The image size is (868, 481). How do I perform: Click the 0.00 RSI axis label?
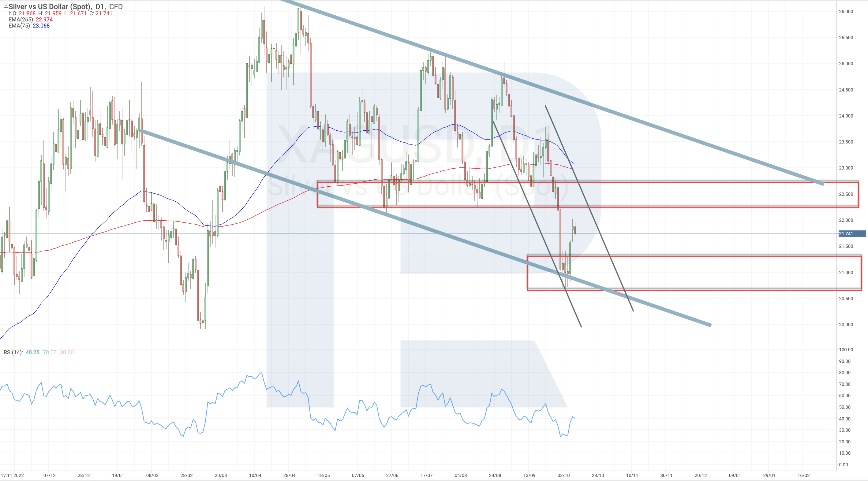pos(844,465)
